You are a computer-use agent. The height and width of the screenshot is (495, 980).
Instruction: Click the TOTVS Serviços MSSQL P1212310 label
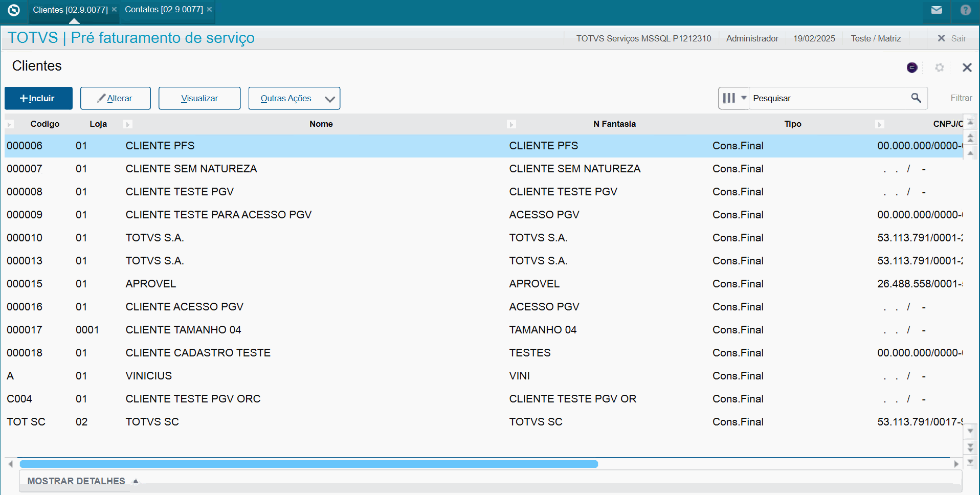coord(643,38)
